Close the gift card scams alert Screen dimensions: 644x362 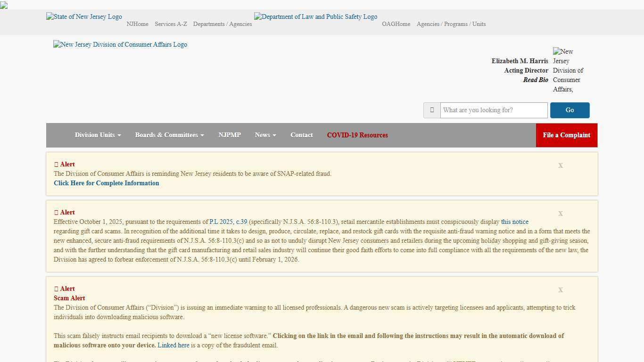(x=561, y=214)
